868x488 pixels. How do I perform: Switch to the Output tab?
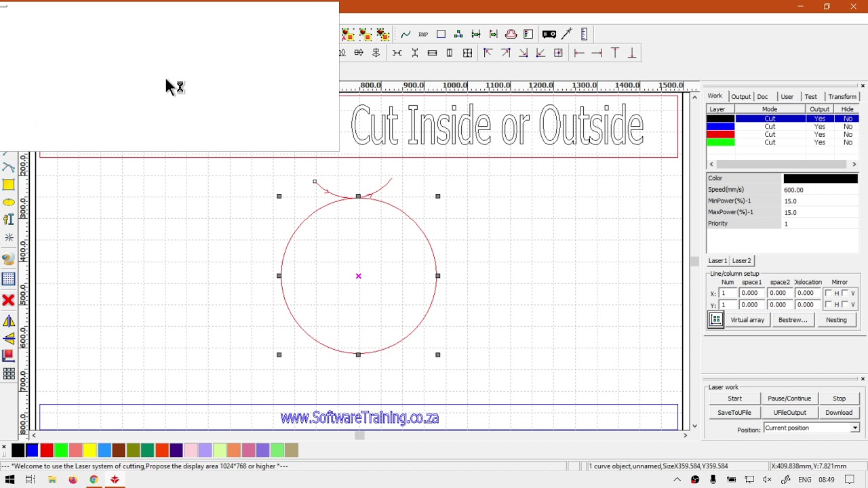[x=741, y=97]
